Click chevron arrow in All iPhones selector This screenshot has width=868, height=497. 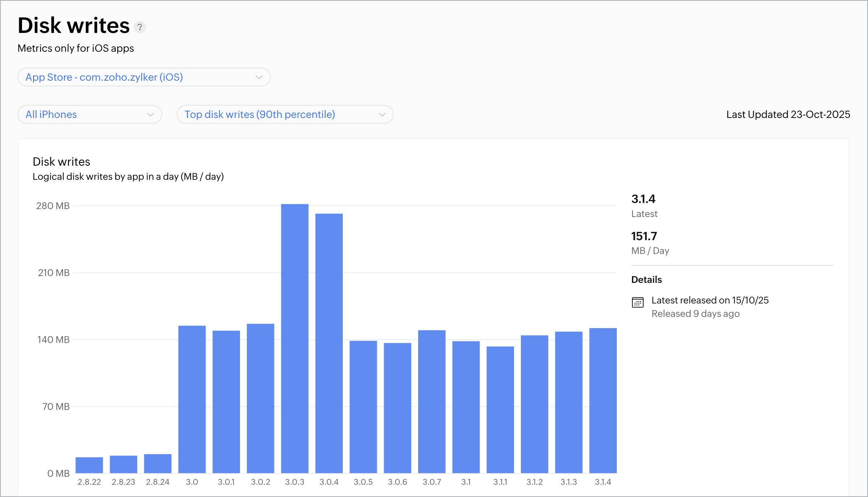coord(151,114)
